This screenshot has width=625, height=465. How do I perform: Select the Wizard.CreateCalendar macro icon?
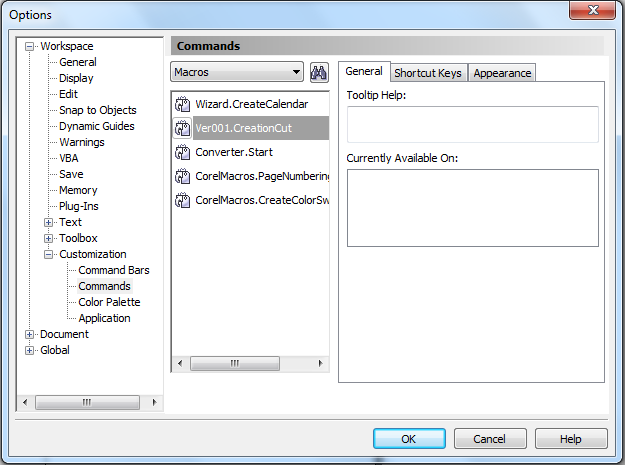click(x=183, y=104)
